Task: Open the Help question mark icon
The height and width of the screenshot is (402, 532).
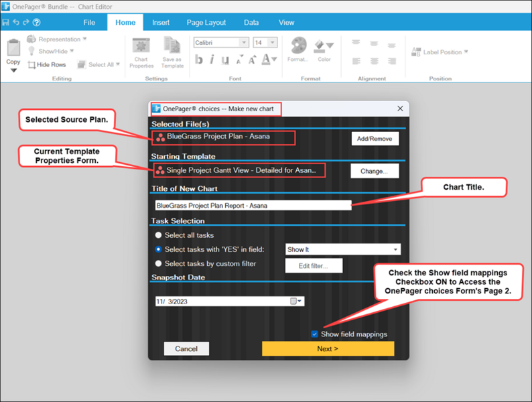Action: click(36, 22)
